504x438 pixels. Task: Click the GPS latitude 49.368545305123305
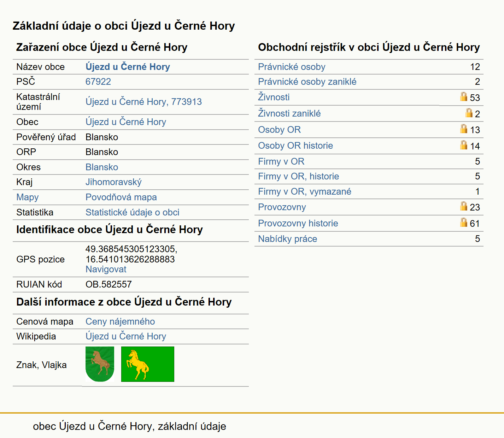[131, 249]
